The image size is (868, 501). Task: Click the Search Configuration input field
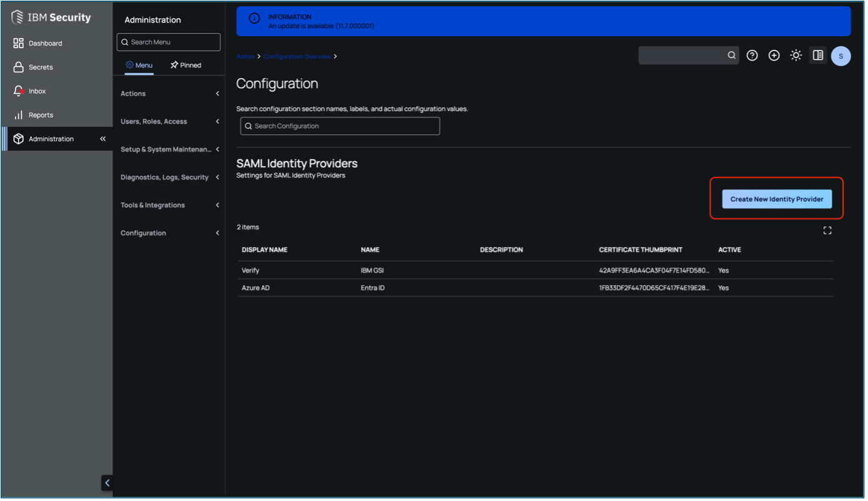(340, 125)
